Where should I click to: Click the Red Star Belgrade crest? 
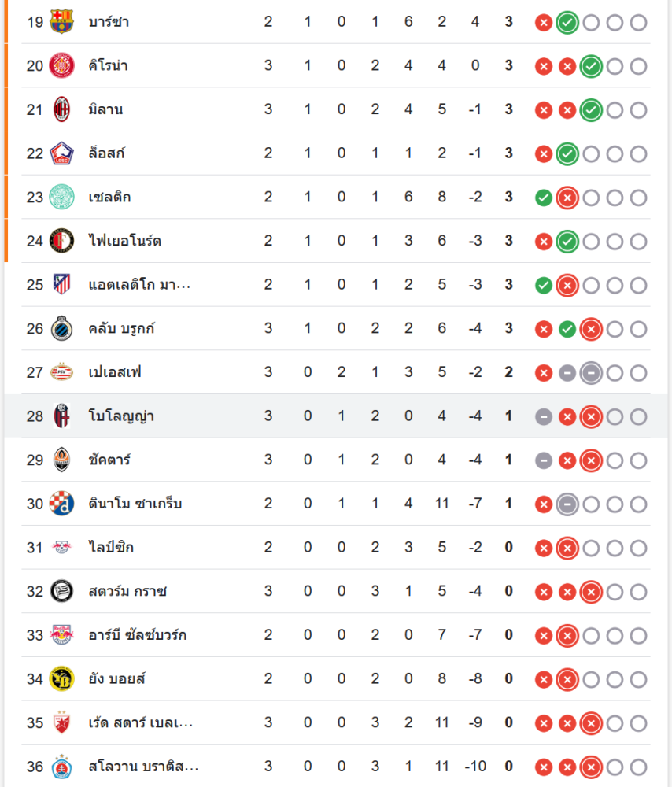61,722
